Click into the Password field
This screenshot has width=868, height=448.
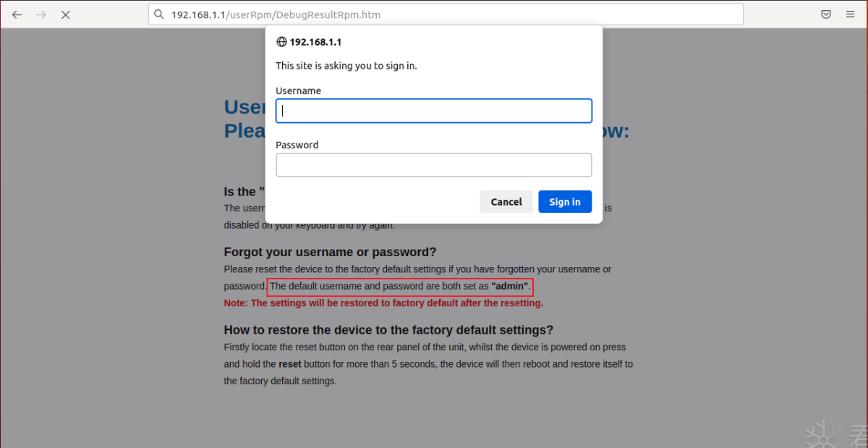(434, 165)
